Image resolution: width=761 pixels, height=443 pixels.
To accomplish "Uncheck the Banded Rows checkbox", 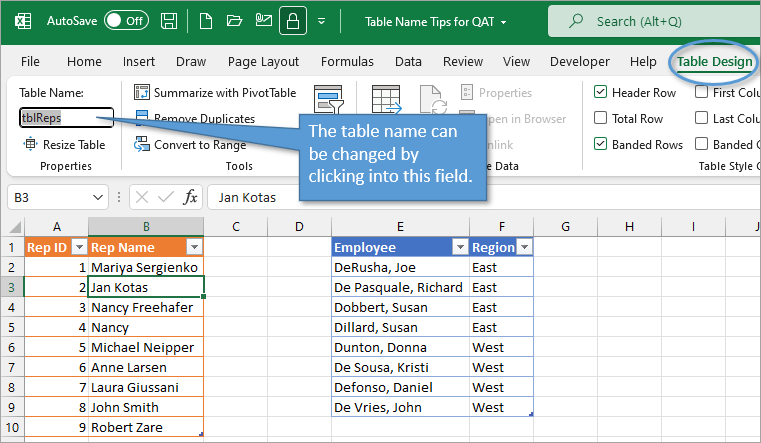I will tap(600, 145).
